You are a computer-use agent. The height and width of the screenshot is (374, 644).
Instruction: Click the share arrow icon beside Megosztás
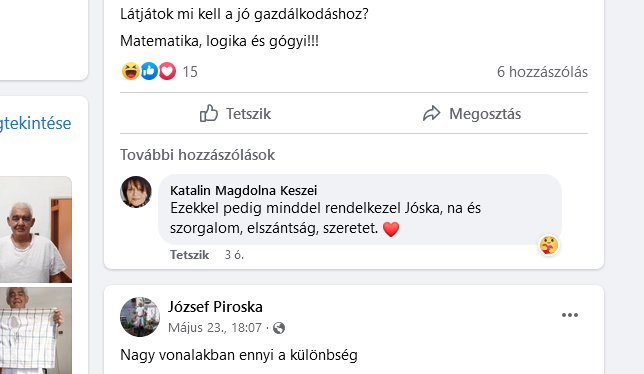point(431,113)
